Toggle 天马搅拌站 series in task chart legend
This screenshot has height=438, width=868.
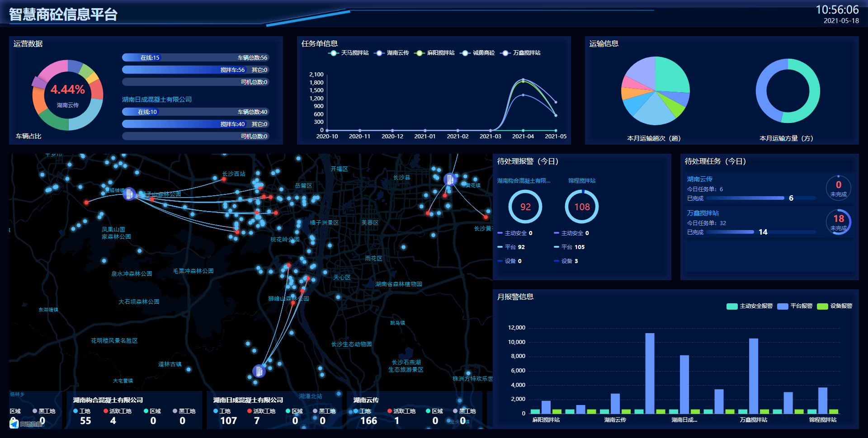[x=349, y=53]
